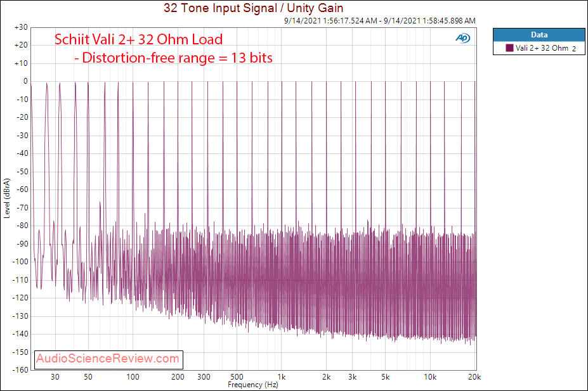Screen dimensions: 588x391
Task: Click the 'Schiit Vali 2+ 32 Ohm Load' annotation
Action: pos(138,39)
